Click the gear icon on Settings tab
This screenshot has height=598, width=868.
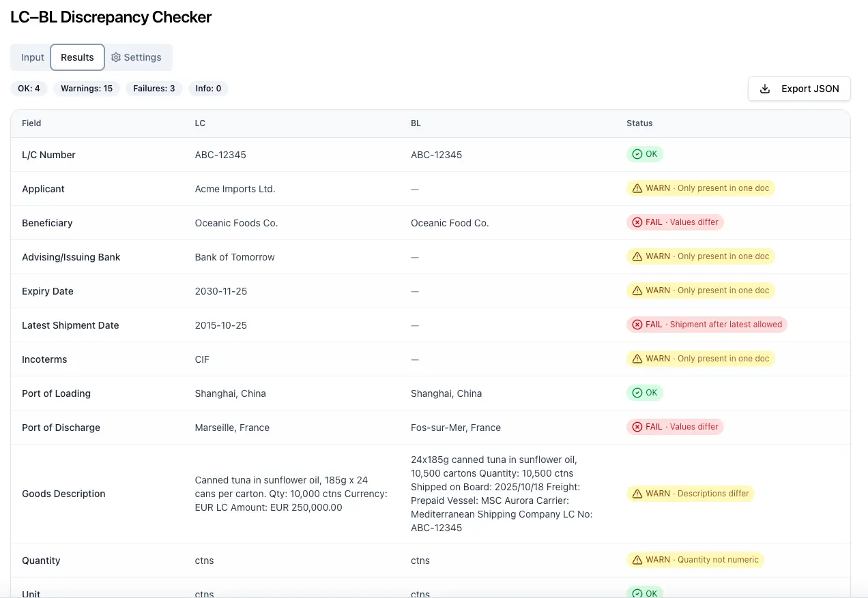pyautogui.click(x=116, y=57)
